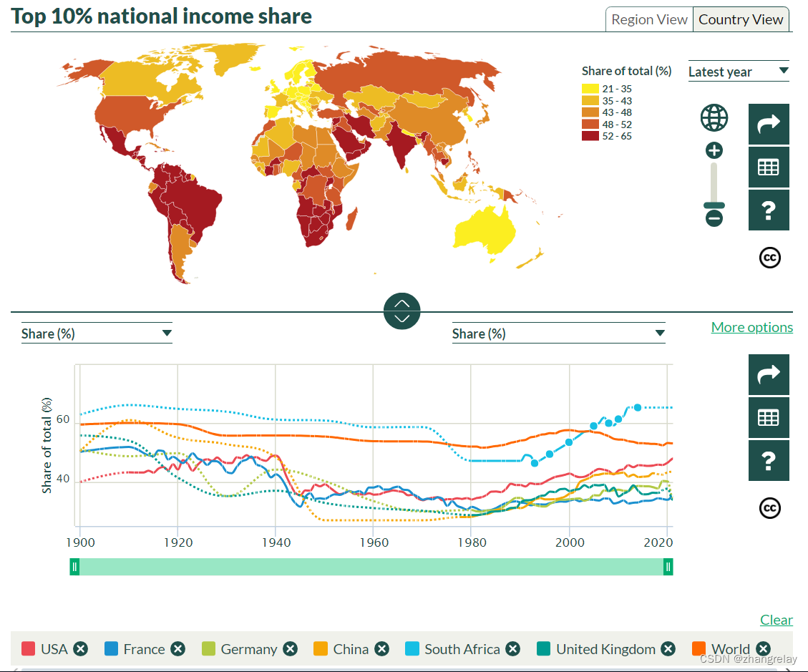Viewport: 808px width, 672px height.
Task: Click the 52 - 65 legend swatch
Action: pos(590,136)
